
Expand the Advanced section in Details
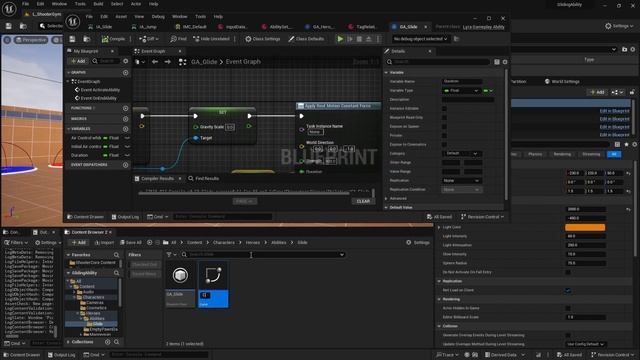coord(387,198)
